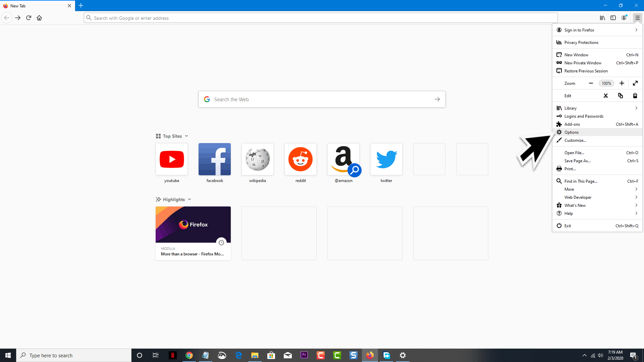Image resolution: width=644 pixels, height=362 pixels.
Task: Select Find in This Page...
Action: click(x=597, y=181)
